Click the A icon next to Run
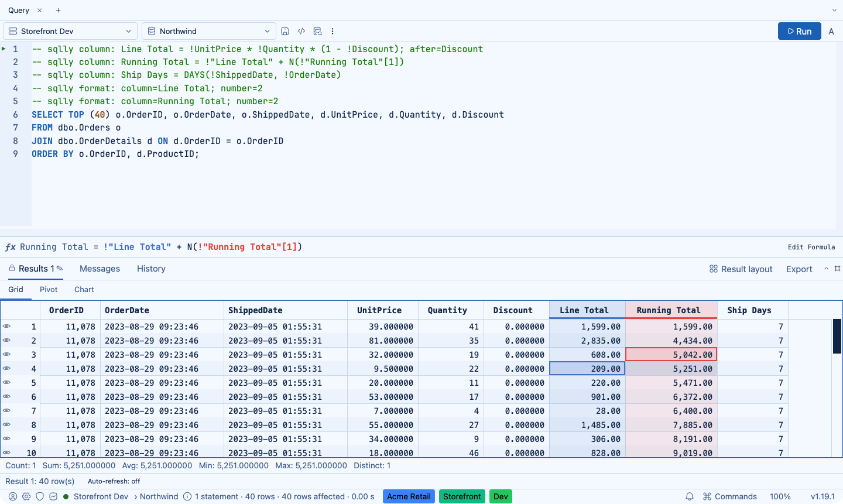Image resolution: width=843 pixels, height=504 pixels. (831, 32)
